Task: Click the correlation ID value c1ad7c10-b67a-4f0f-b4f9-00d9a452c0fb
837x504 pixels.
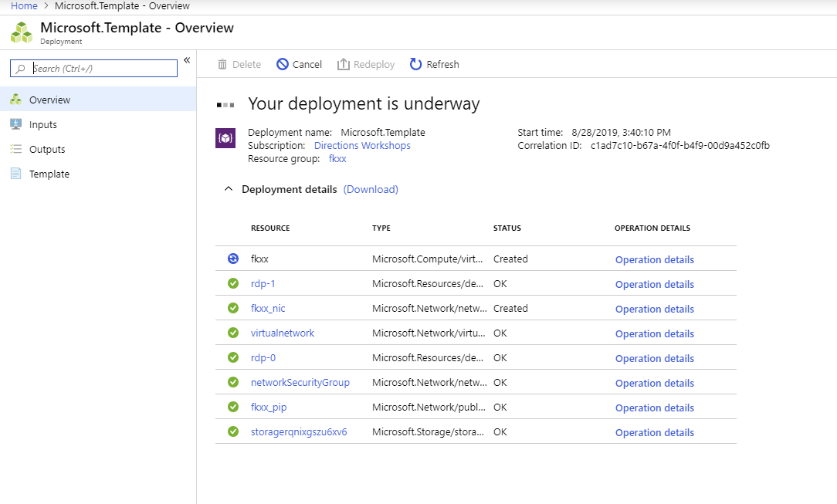Action: click(680, 146)
